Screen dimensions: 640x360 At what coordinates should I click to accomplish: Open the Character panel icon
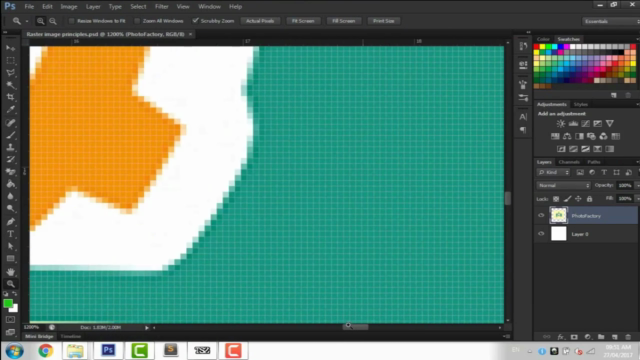523,117
